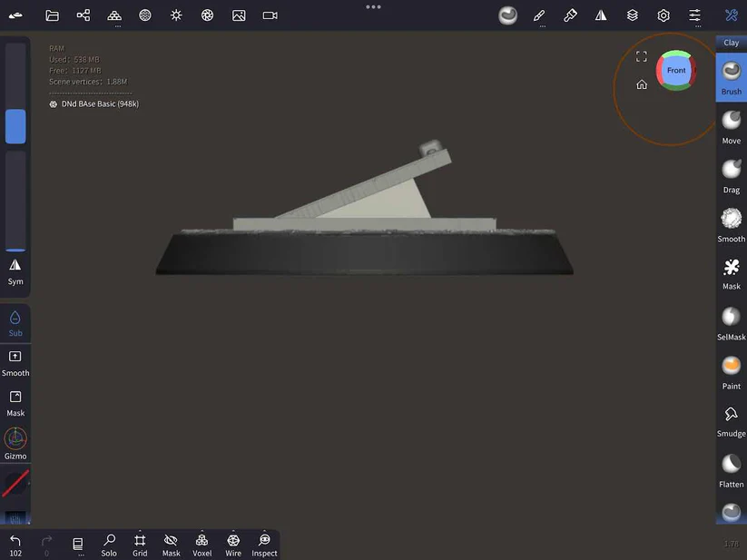Toggle the Grid display
This screenshot has height=560, width=747.
pos(140,545)
